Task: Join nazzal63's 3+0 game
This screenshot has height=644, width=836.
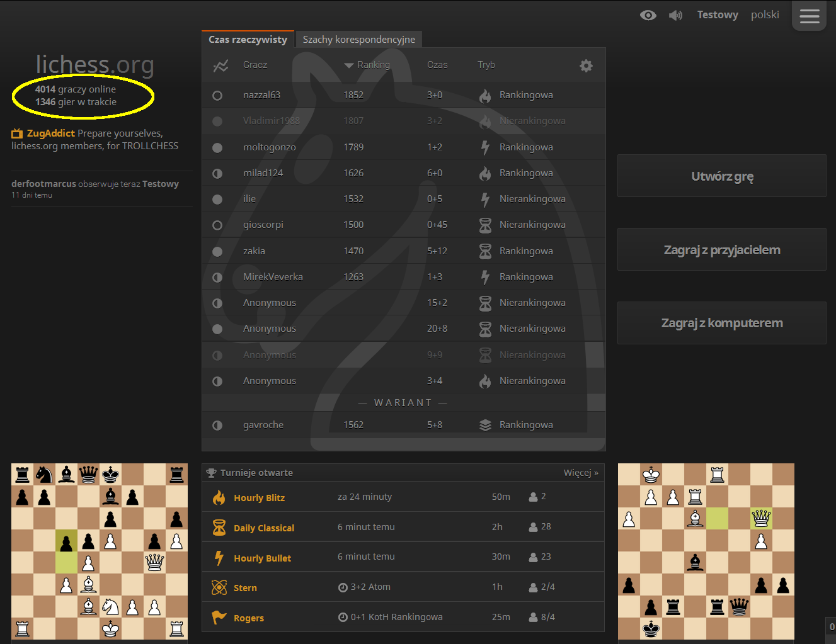Action: pyautogui.click(x=404, y=95)
